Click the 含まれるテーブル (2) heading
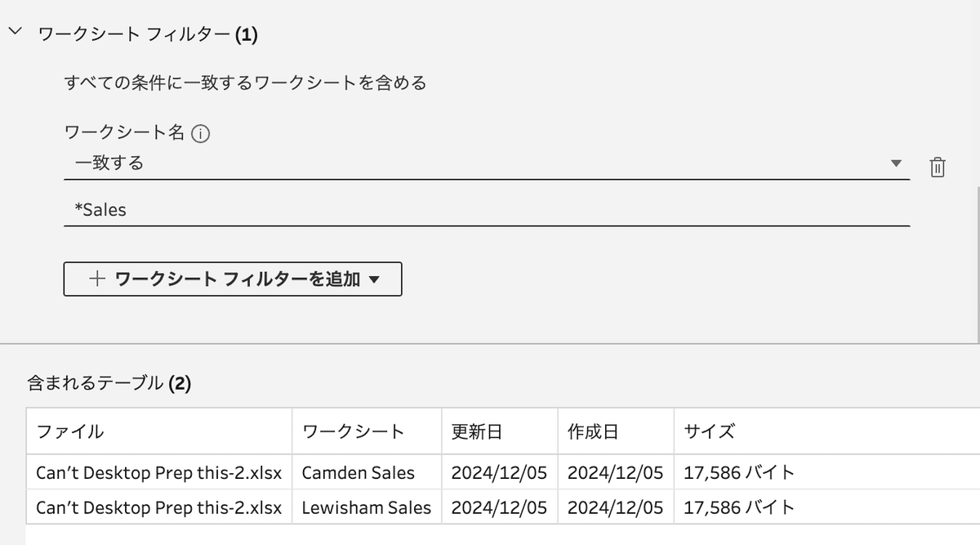Screen dimensions: 980x545 109,383
